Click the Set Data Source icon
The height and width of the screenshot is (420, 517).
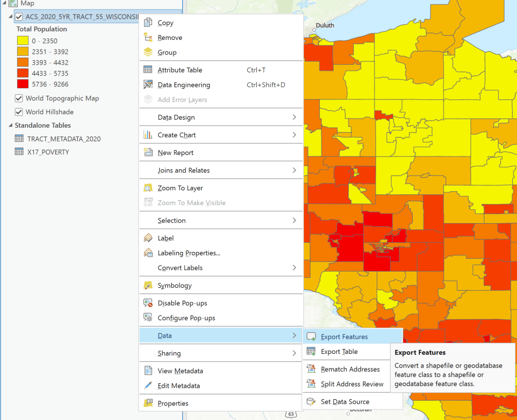pyautogui.click(x=311, y=402)
